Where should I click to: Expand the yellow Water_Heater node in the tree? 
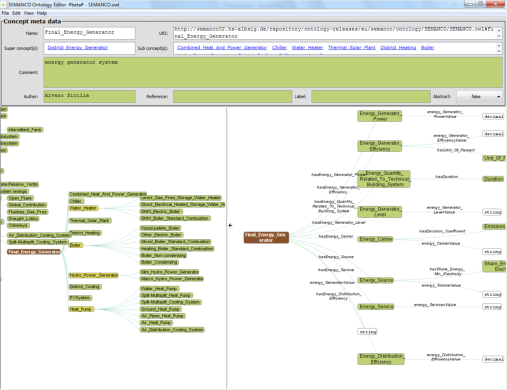point(83,208)
